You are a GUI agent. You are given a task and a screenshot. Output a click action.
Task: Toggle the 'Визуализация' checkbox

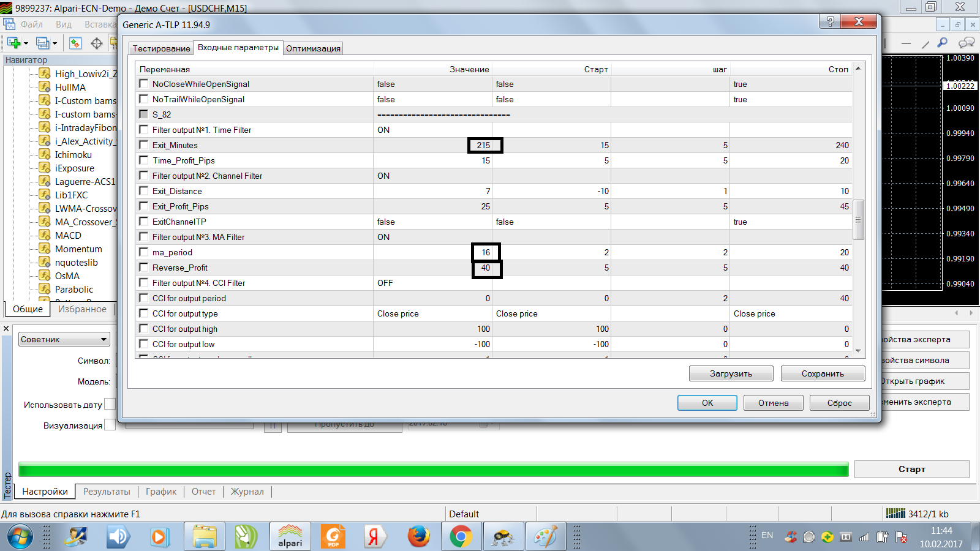[110, 425]
